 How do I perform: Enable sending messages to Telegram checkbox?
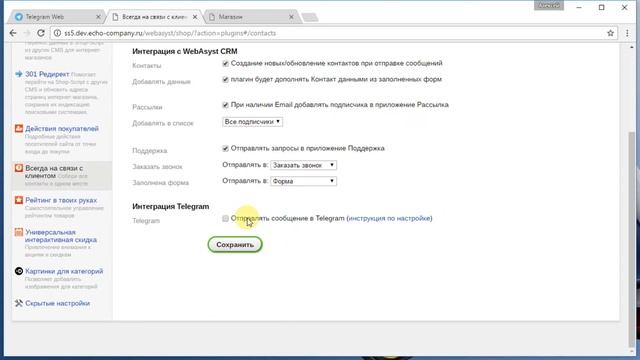(x=225, y=218)
